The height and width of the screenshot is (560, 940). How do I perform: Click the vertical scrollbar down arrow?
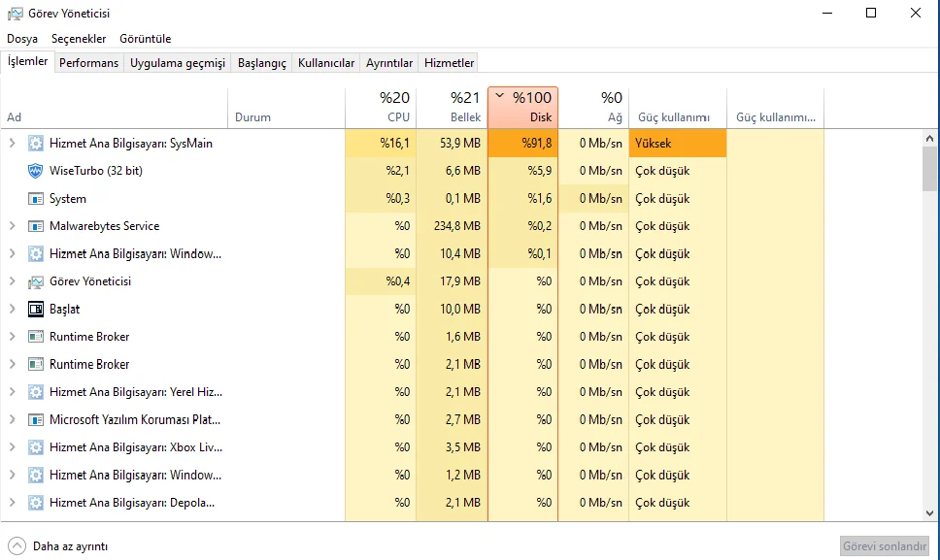(930, 513)
